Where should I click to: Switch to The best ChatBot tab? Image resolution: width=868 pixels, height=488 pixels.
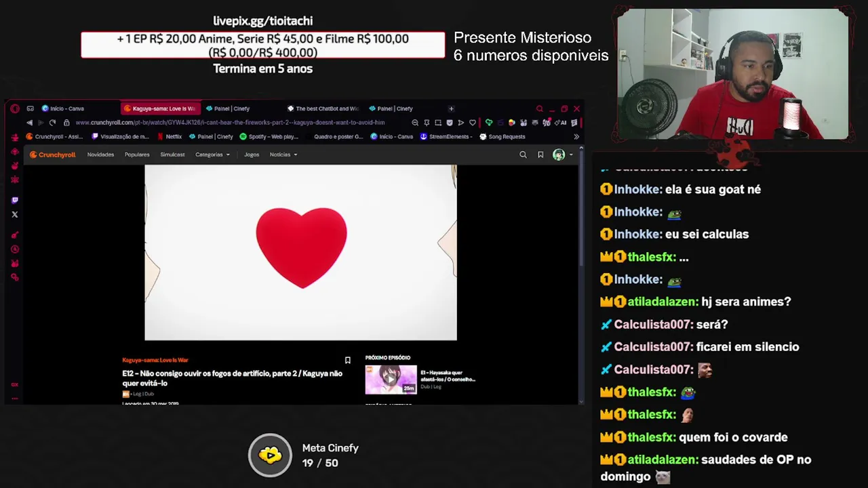[323, 108]
